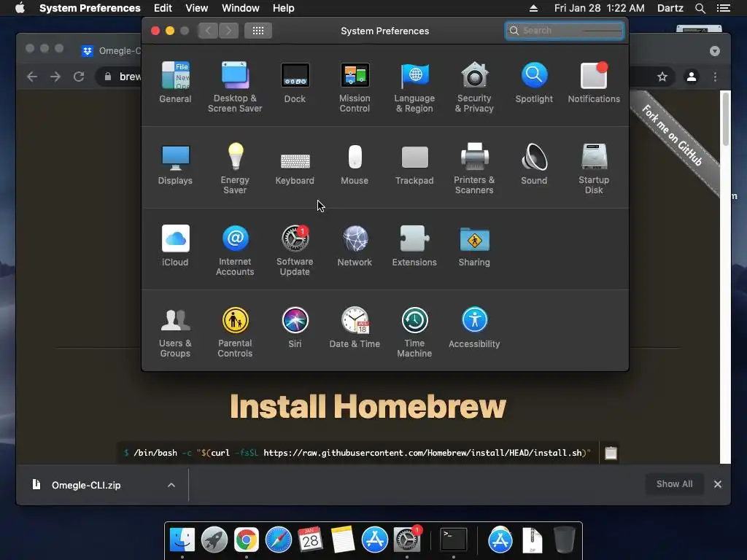Open the Chrome profile icon

click(x=692, y=77)
